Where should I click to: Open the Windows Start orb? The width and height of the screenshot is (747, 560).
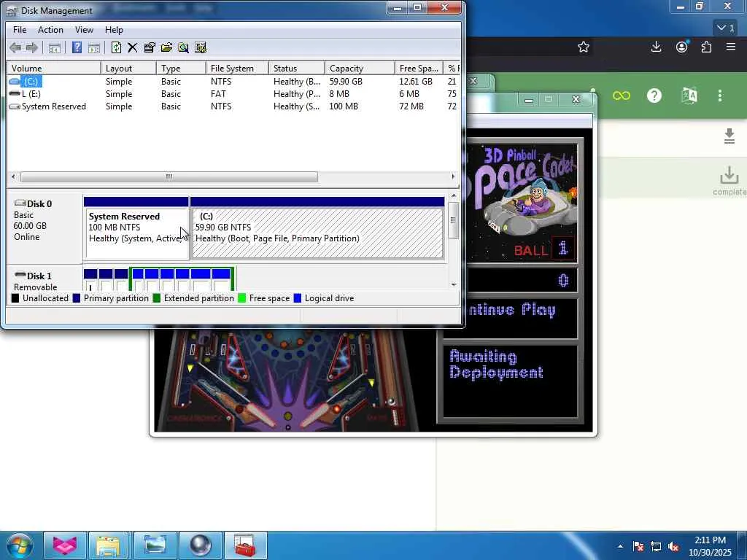click(x=20, y=545)
